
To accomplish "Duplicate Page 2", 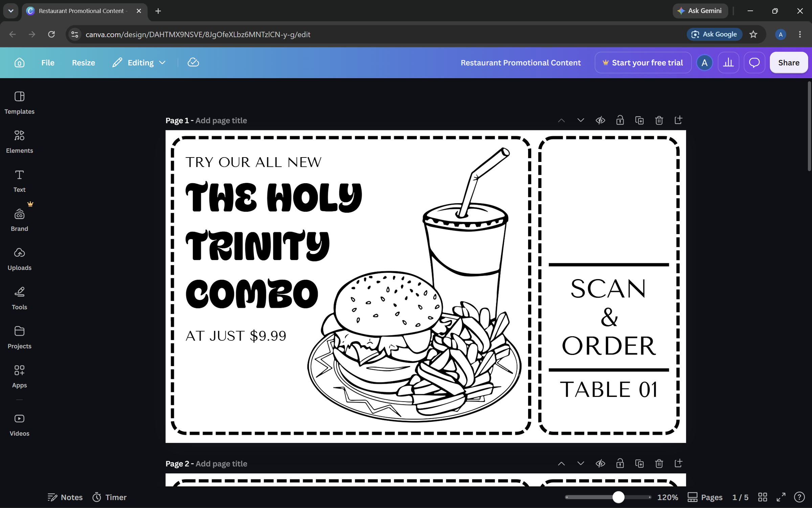I will tap(639, 463).
